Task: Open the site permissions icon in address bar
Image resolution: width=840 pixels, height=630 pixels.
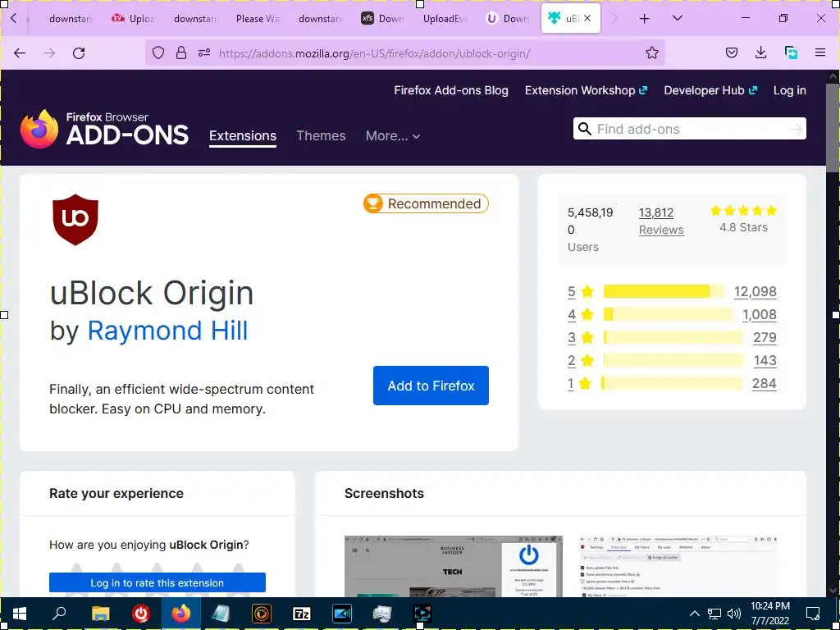Action: [204, 52]
